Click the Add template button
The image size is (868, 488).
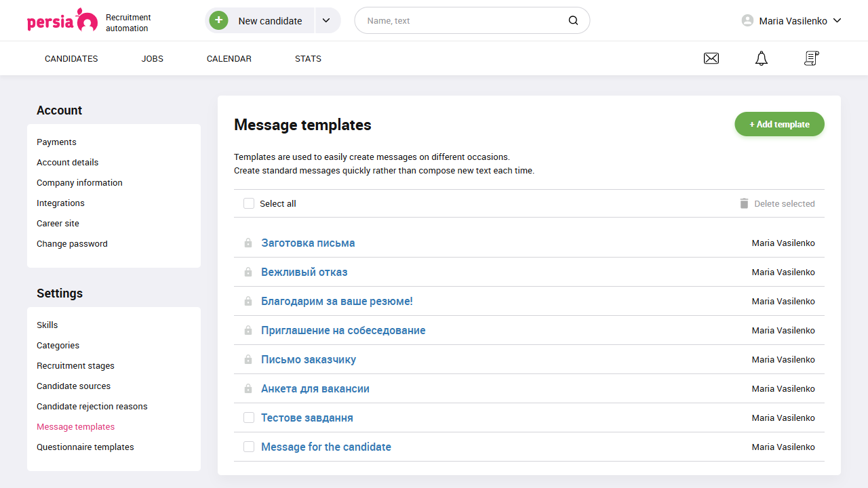click(779, 124)
